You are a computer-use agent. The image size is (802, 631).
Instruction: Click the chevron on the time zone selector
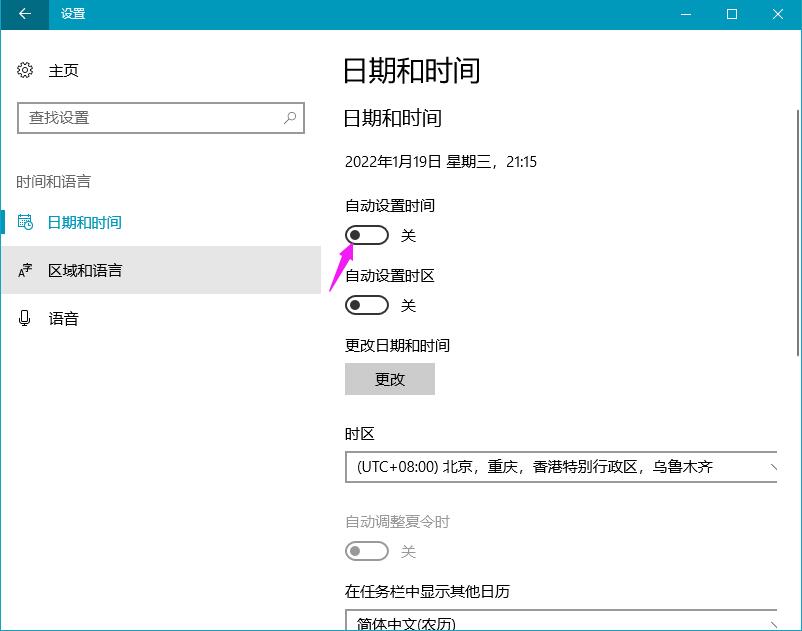(x=775, y=466)
